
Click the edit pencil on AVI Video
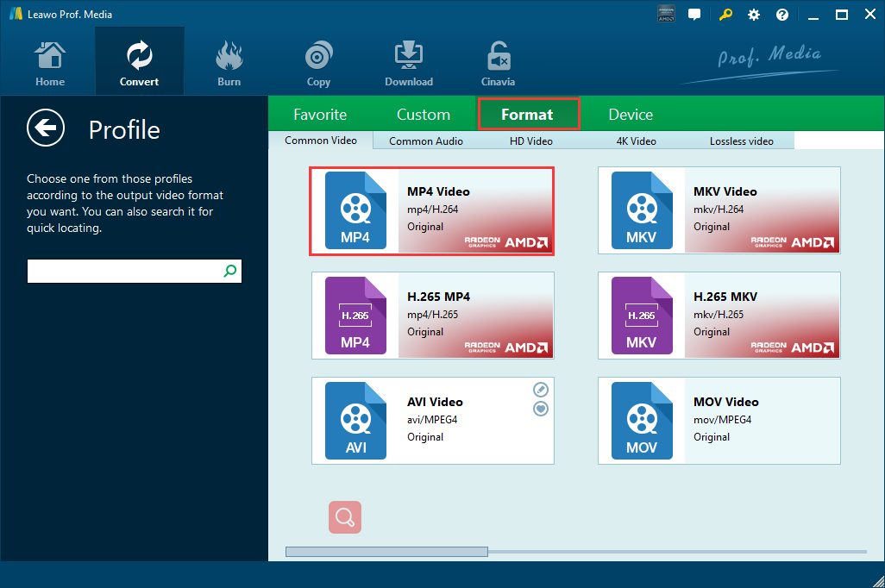(x=541, y=390)
